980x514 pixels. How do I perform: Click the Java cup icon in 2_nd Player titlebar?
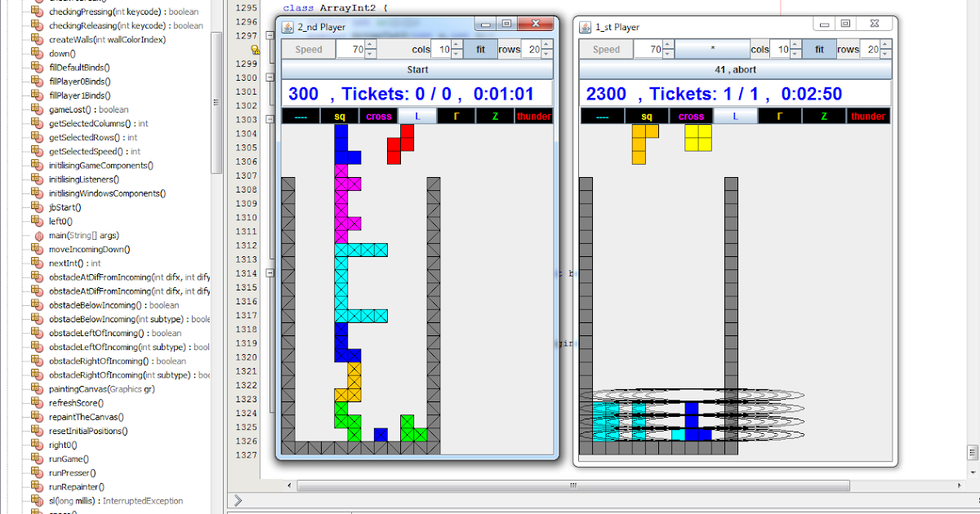pos(287,27)
